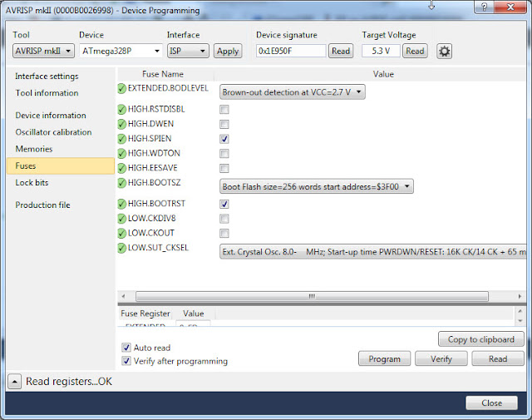This screenshot has width=532, height=420.
Task: Click fuse register list scroll up arrow
Action: (x=520, y=311)
